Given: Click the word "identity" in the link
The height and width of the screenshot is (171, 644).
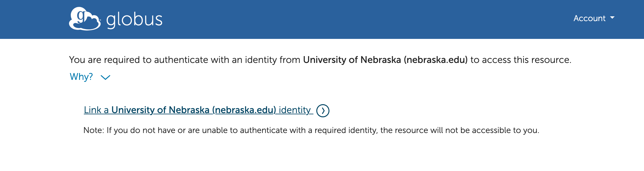Looking at the screenshot, I should click(x=294, y=110).
